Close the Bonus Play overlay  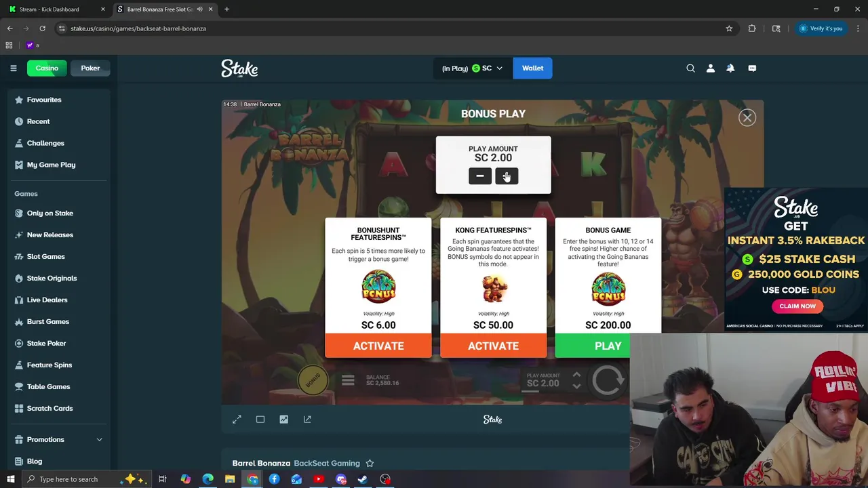point(747,118)
